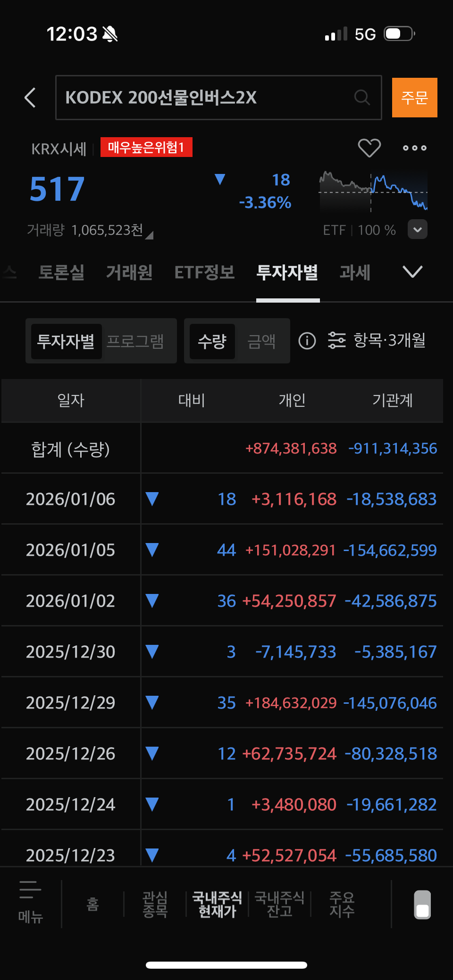Select the 합계 (수량) row

pyautogui.click(x=222, y=448)
